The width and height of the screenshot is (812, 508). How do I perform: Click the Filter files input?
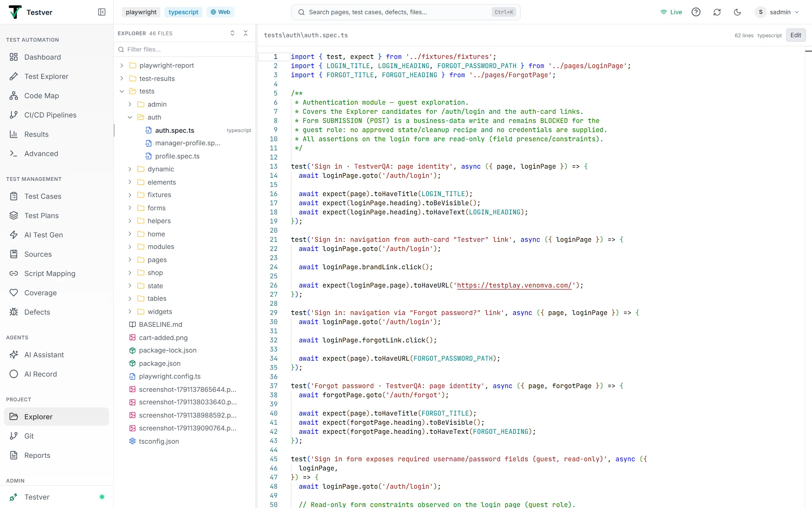coord(184,49)
